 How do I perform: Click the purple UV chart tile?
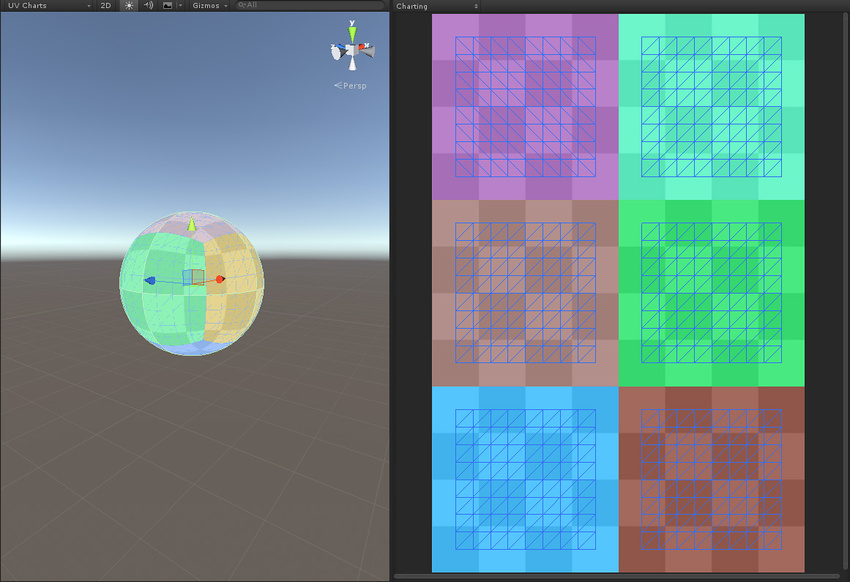pyautogui.click(x=525, y=106)
